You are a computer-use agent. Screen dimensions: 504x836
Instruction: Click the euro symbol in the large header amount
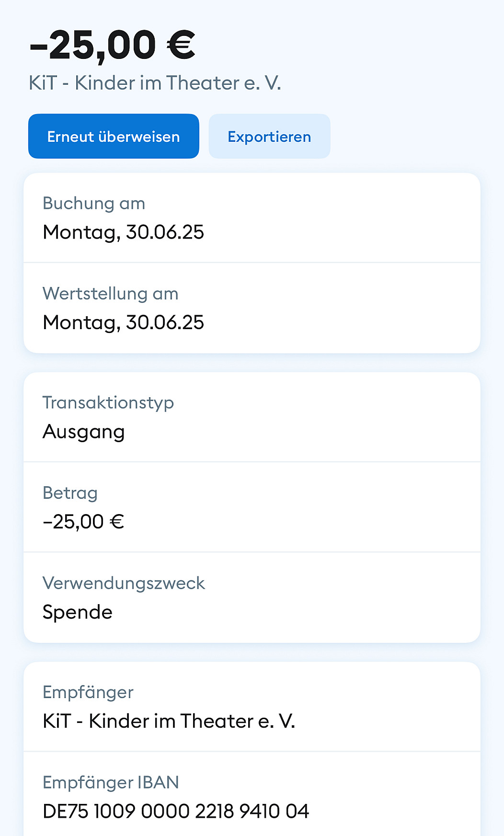pyautogui.click(x=181, y=46)
